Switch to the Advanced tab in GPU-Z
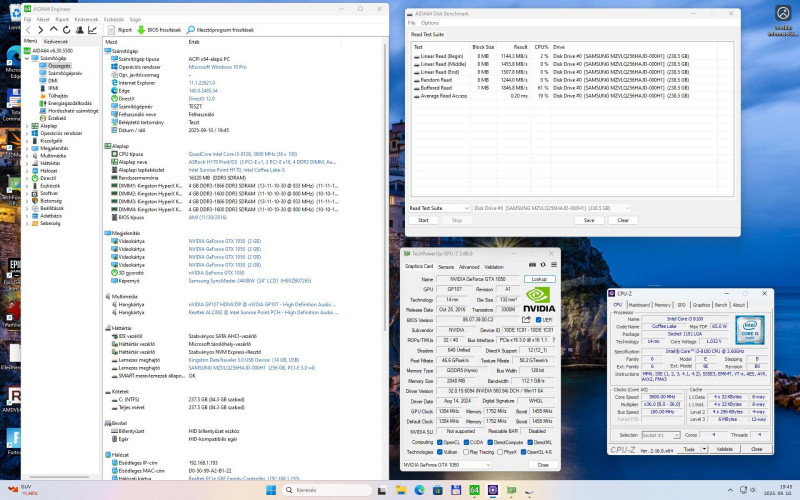800x500 pixels. pos(469,267)
